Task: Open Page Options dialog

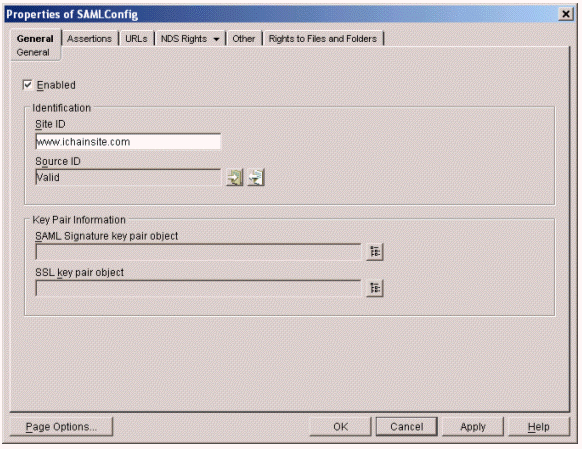Action: click(x=61, y=427)
